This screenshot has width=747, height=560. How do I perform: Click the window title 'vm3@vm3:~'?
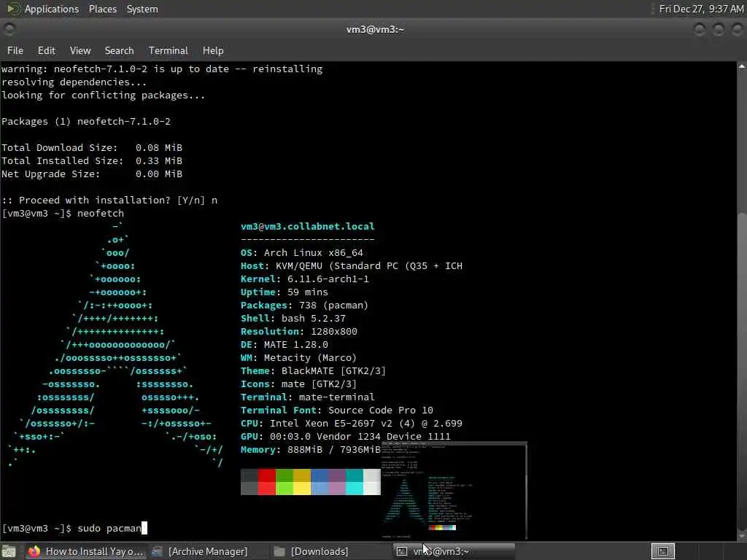(375, 29)
